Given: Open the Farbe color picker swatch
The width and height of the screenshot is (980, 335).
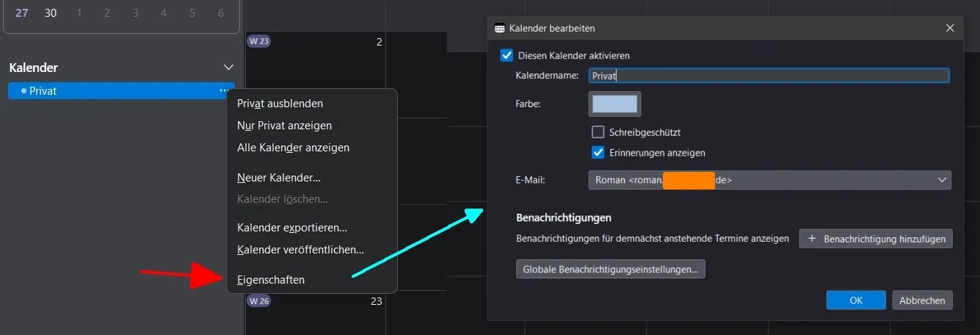Looking at the screenshot, I should pyautogui.click(x=615, y=104).
